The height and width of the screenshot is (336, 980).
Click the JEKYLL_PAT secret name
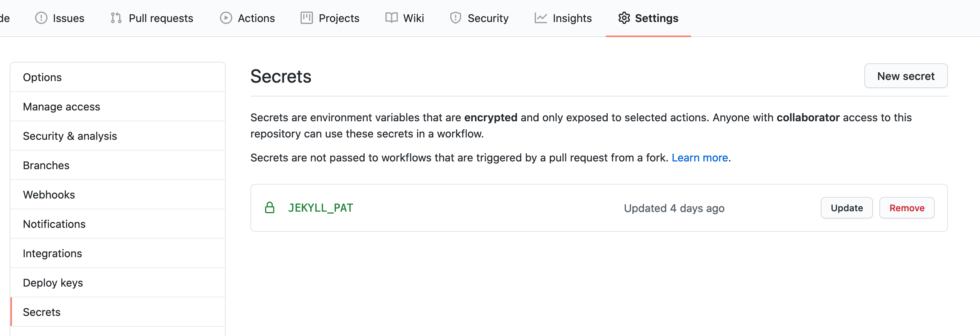tap(321, 208)
